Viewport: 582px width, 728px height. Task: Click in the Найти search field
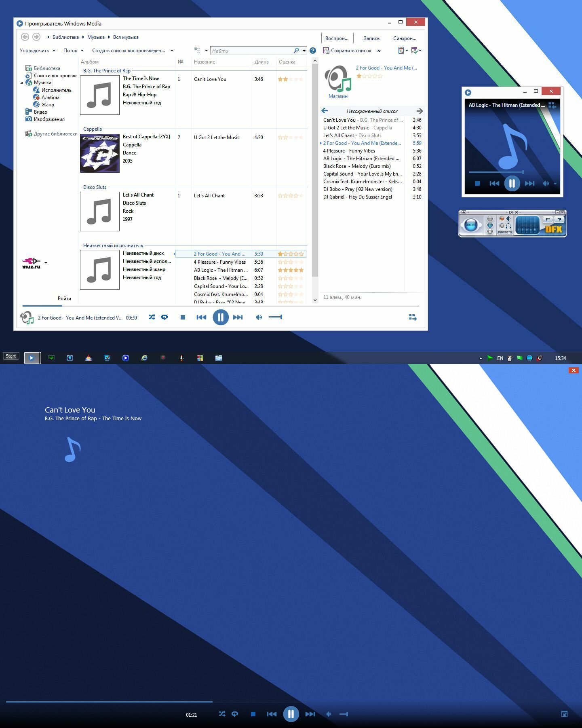251,51
